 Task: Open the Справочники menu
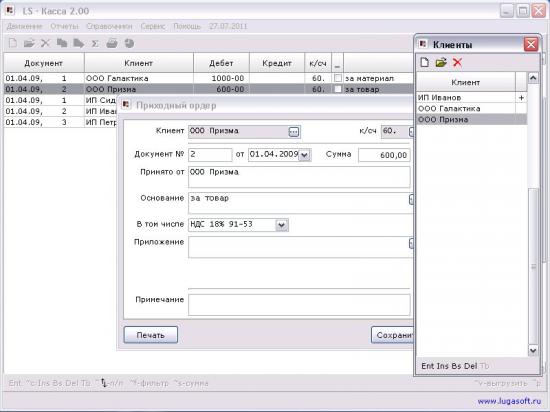tap(109, 26)
